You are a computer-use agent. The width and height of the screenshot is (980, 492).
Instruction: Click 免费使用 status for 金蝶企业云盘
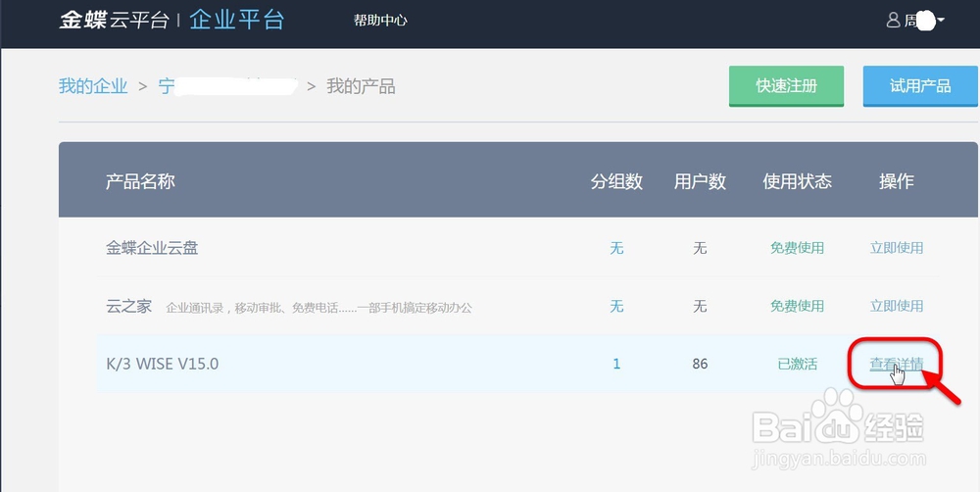[797, 248]
